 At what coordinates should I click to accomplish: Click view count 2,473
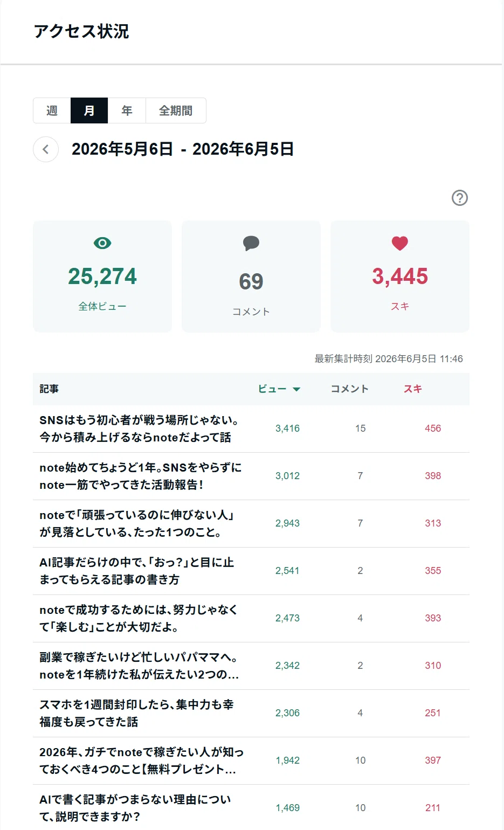(287, 618)
